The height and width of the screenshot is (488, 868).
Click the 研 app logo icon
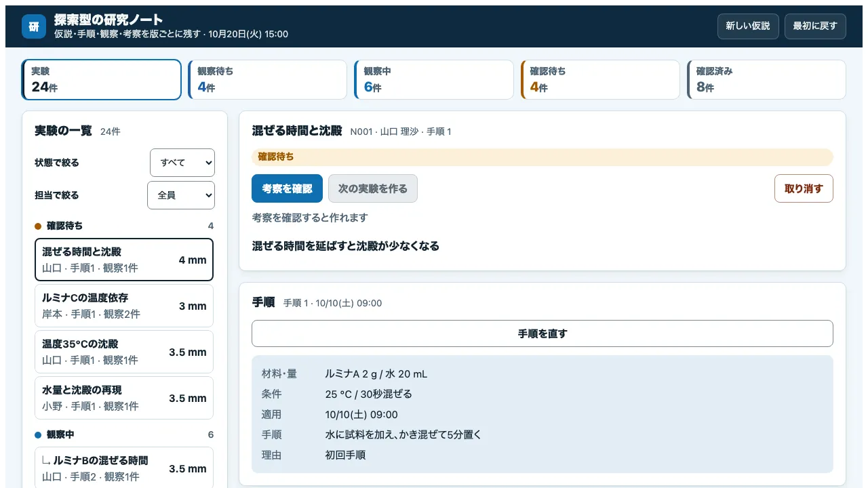tap(34, 26)
